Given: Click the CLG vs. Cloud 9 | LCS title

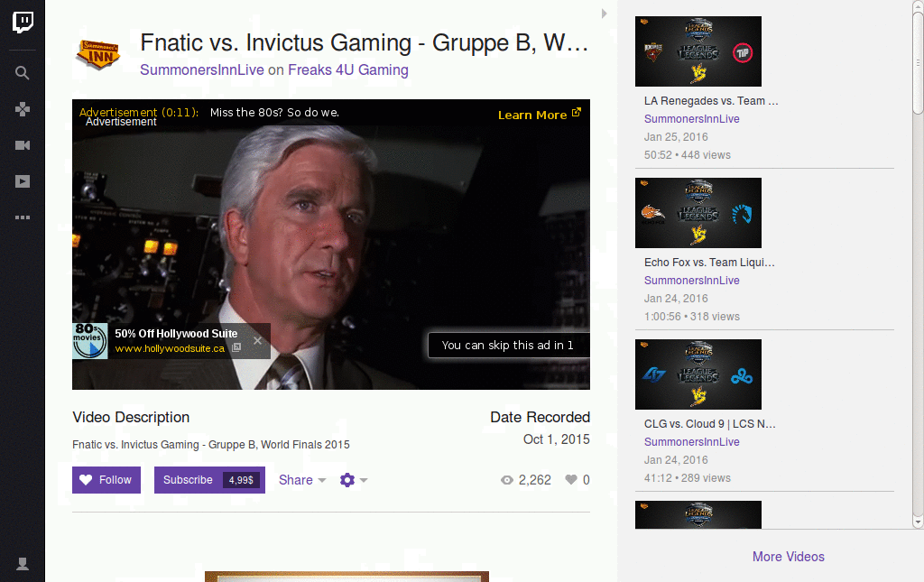Looking at the screenshot, I should pyautogui.click(x=710, y=423).
